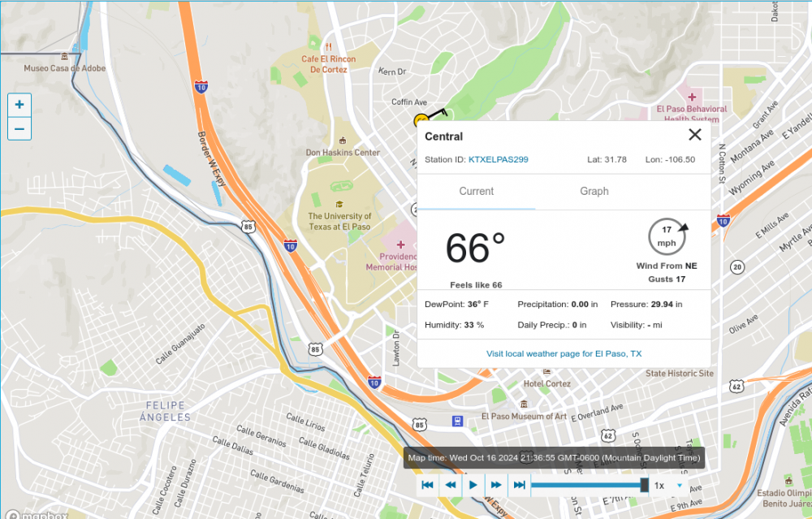Play the weather map animation

click(x=473, y=485)
